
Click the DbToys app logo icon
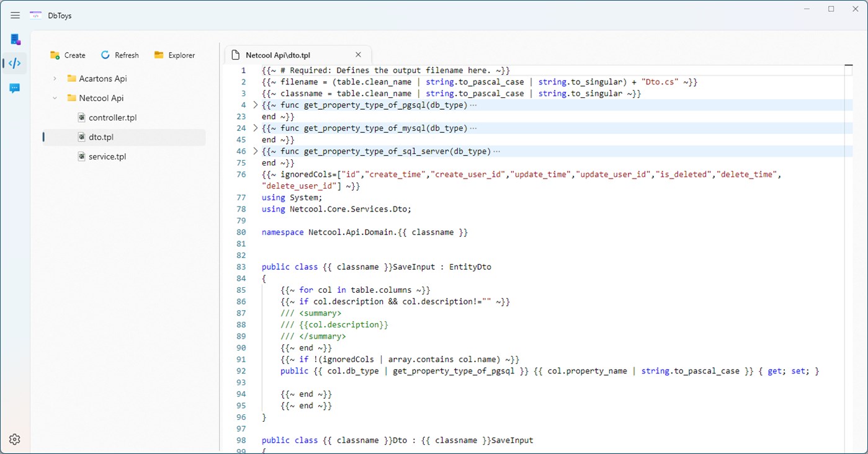(x=35, y=15)
